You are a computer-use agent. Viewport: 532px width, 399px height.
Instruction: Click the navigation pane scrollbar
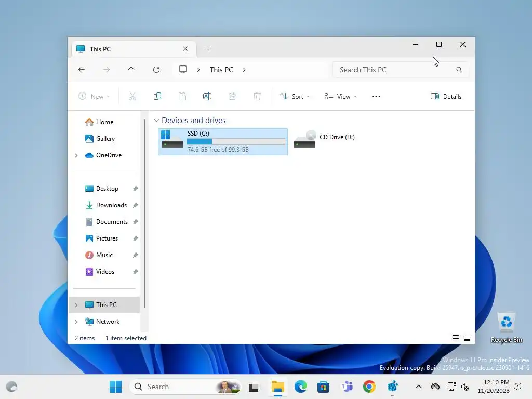(x=144, y=214)
